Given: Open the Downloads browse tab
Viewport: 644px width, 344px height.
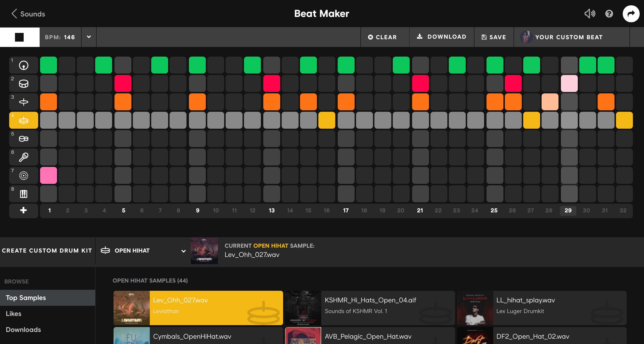Looking at the screenshot, I should pos(23,329).
